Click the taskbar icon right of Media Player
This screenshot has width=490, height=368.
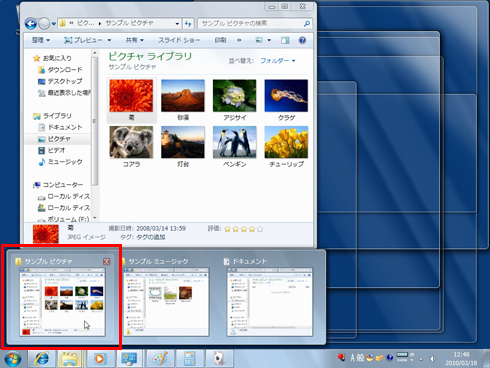coord(129,359)
